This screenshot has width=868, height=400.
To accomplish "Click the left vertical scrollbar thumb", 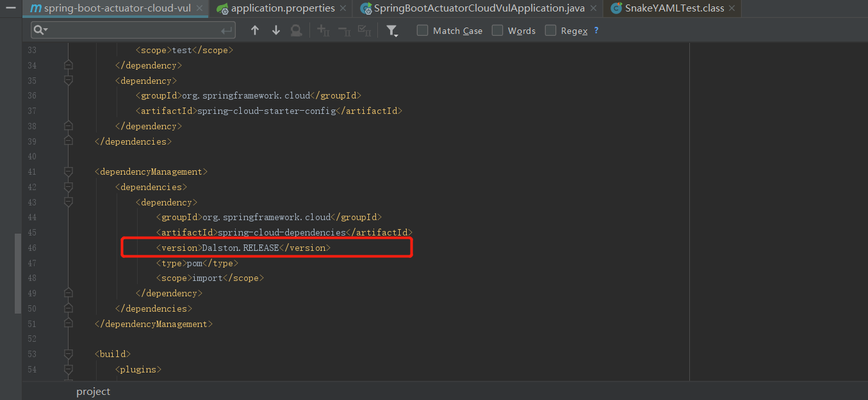I will point(18,273).
